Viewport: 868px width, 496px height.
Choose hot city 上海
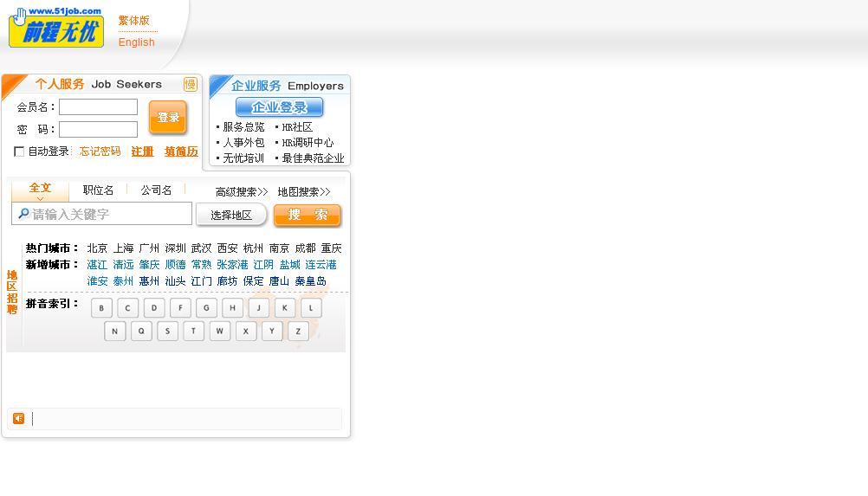click(124, 248)
